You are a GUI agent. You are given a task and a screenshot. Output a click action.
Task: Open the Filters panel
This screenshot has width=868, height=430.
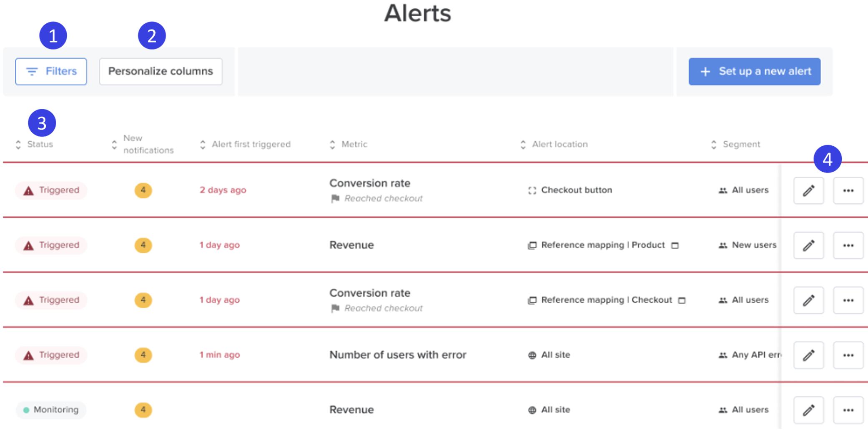coord(51,71)
